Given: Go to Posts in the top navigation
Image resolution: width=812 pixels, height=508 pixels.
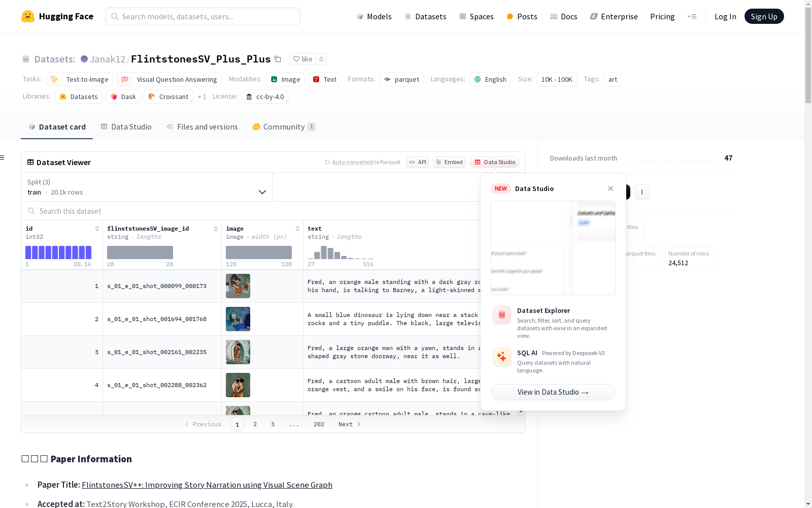Looking at the screenshot, I should click(522, 16).
